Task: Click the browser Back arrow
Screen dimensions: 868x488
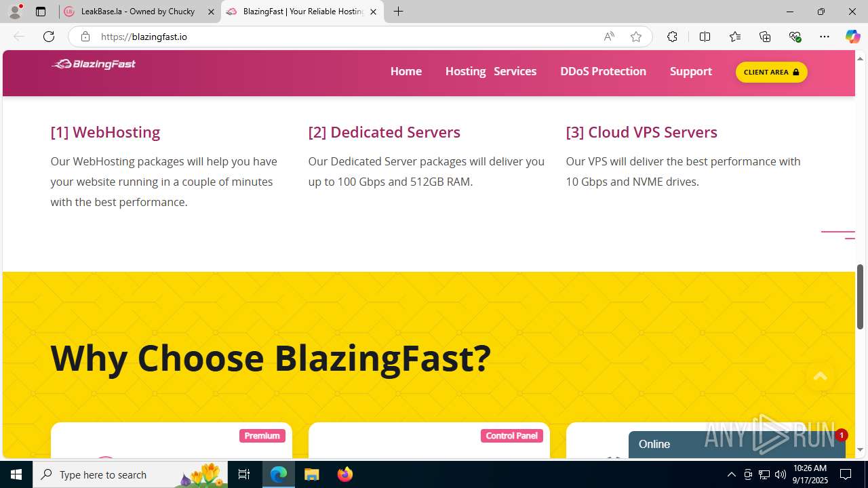Action: pos(19,37)
